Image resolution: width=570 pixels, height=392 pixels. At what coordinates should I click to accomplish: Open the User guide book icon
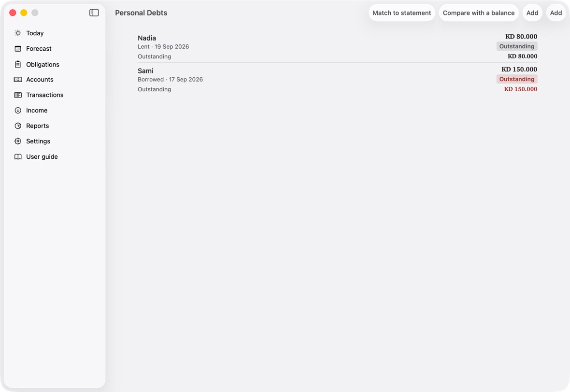click(18, 156)
